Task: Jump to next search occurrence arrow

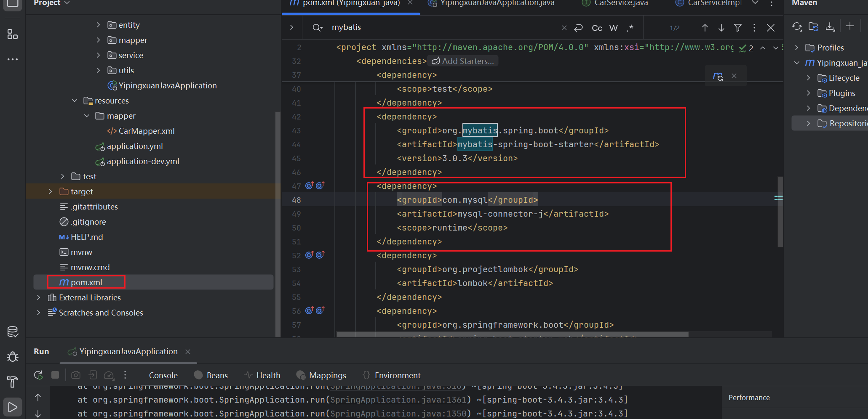Action: (721, 28)
